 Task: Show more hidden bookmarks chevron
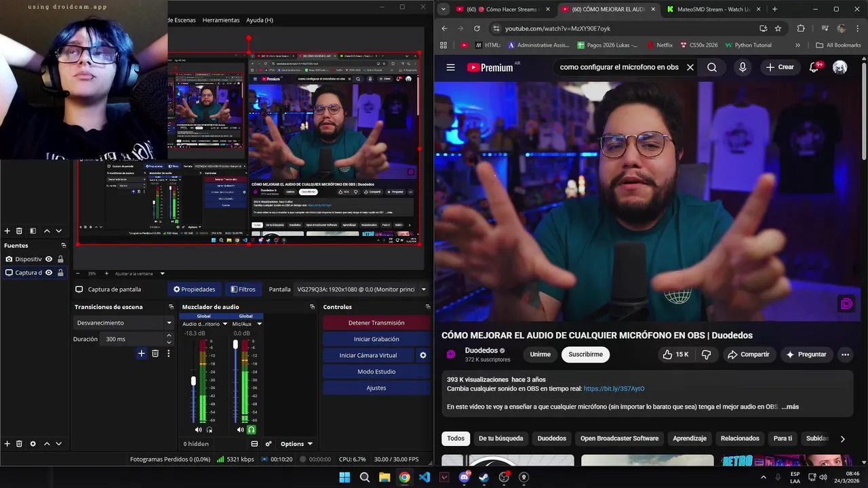coord(797,45)
